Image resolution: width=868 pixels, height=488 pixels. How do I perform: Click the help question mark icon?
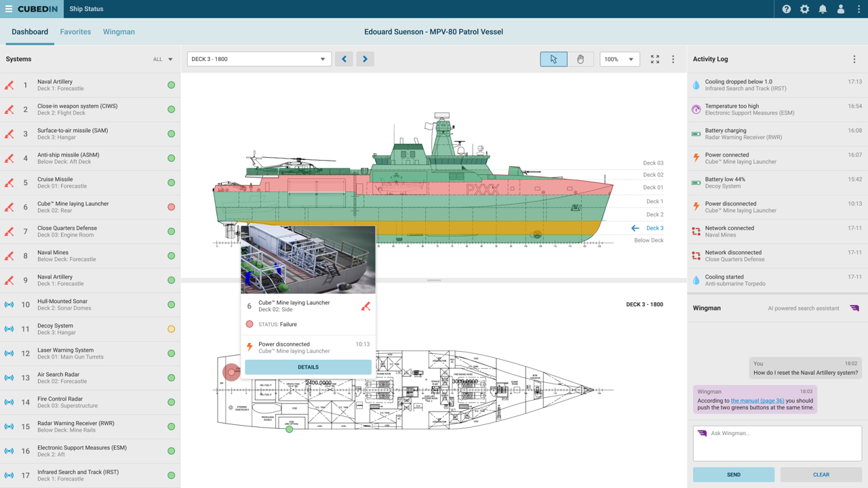(786, 9)
